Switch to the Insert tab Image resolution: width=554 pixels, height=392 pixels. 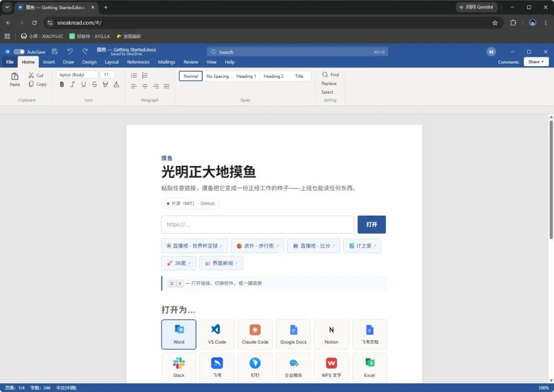49,62
